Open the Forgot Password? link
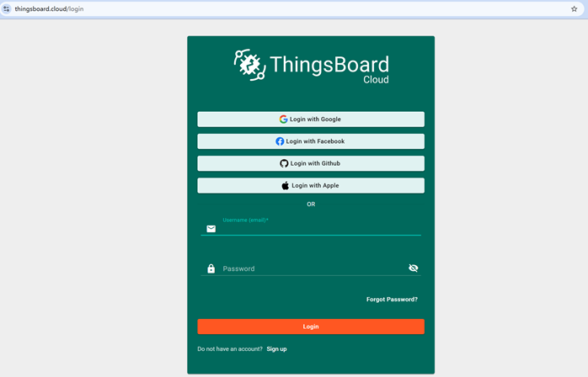The image size is (588, 377). pyautogui.click(x=392, y=300)
